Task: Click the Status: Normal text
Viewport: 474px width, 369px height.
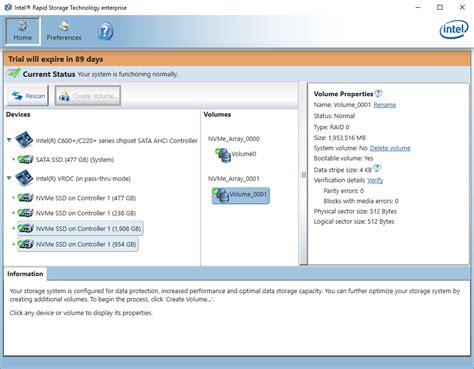Action: pyautogui.click(x=334, y=116)
